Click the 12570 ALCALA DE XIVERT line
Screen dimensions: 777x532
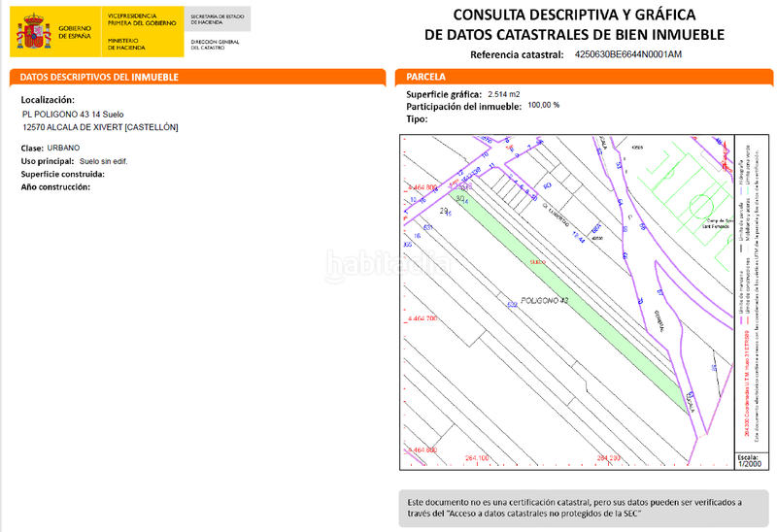point(100,127)
